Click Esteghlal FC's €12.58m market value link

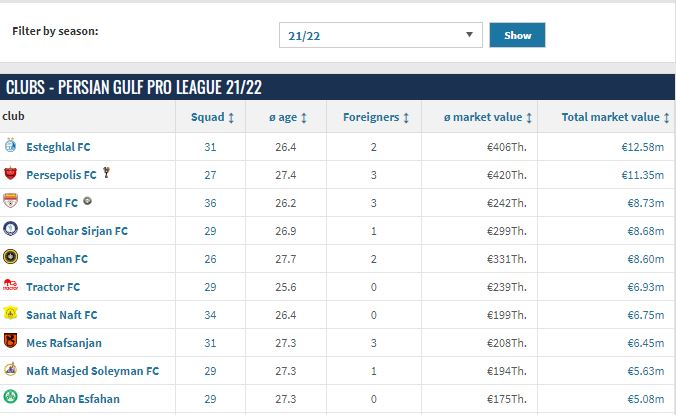pos(641,147)
